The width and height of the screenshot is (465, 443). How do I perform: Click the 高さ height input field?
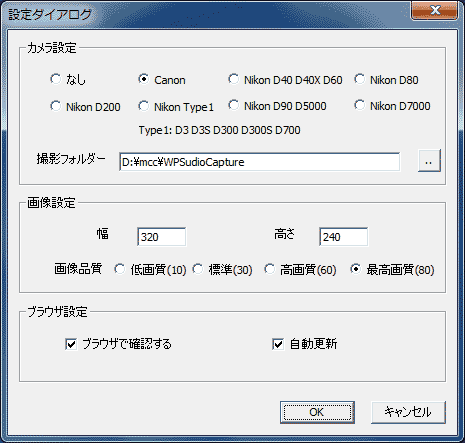[x=343, y=237]
